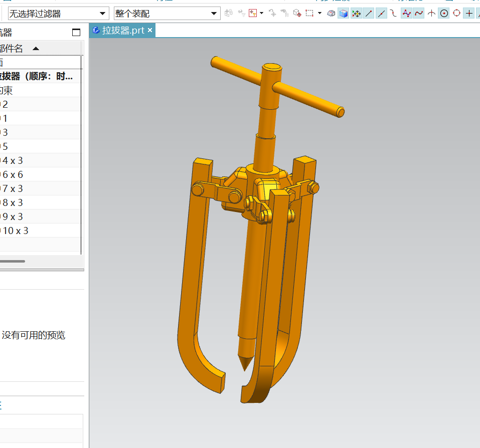Switch to the 拉拔器.prt tab

pyautogui.click(x=122, y=31)
